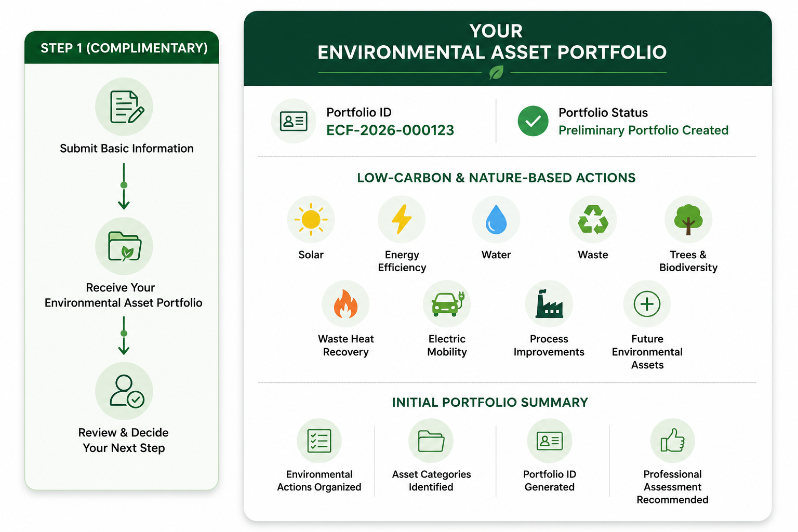Click the STEP 1 (COMPLIMENTARY) header
The height and width of the screenshot is (532, 798).
pos(122,48)
